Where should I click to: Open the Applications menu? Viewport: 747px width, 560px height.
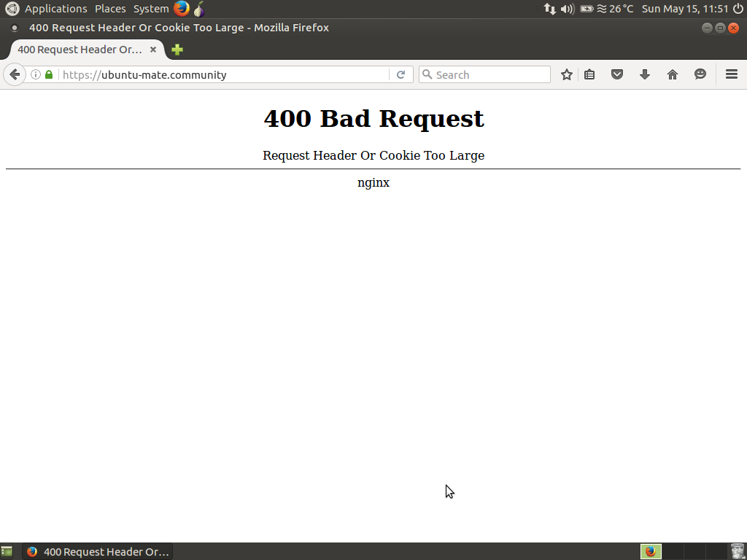[x=55, y=9]
